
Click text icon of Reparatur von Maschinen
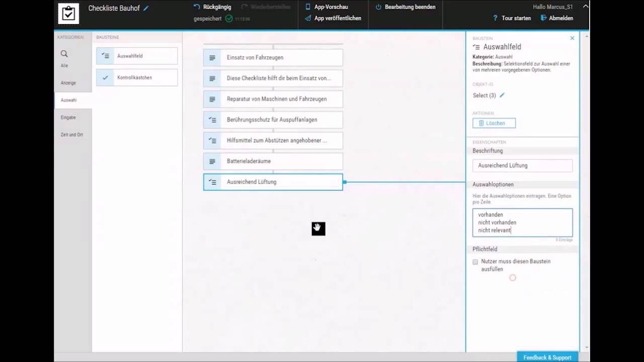tap(212, 99)
